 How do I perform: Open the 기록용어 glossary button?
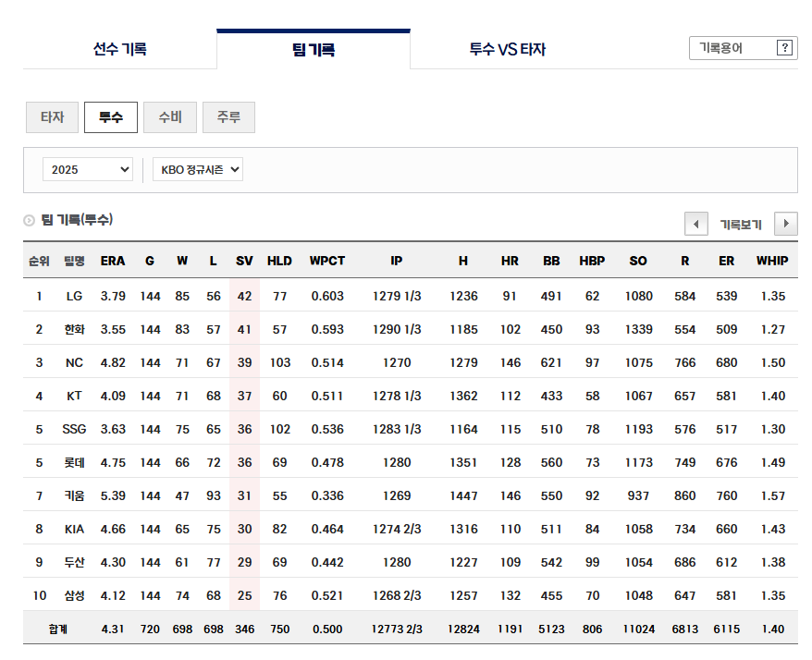pos(744,48)
